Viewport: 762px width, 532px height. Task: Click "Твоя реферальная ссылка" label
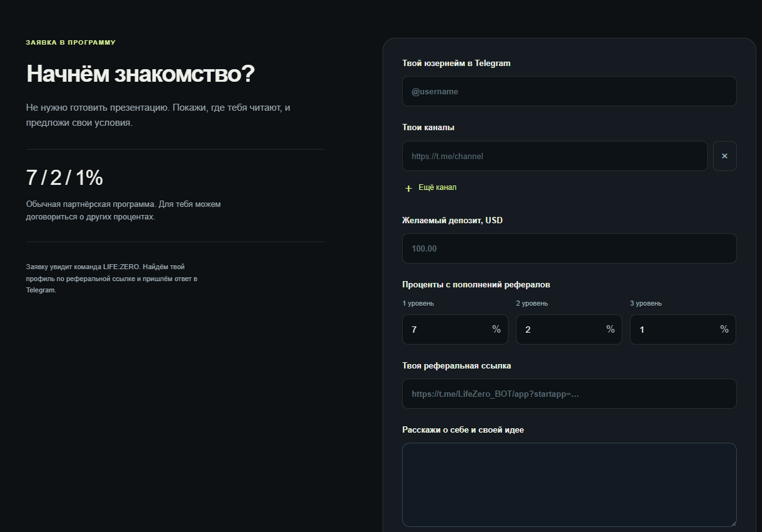pyautogui.click(x=457, y=365)
